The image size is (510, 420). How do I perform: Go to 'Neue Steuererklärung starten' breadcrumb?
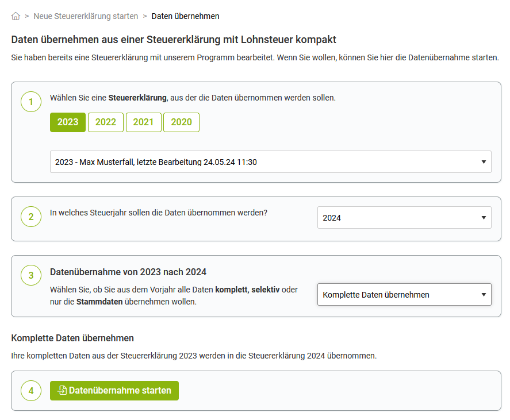pyautogui.click(x=86, y=16)
